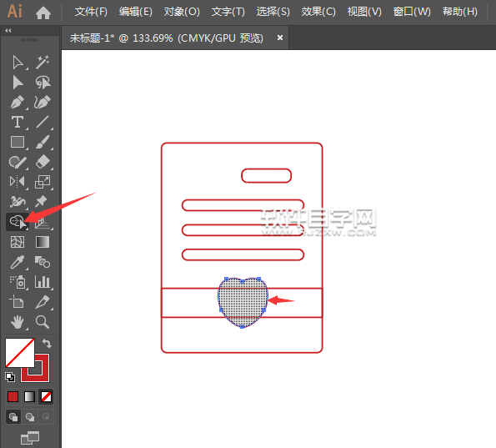Select the Gradient tool
Viewport: 496px width, 448px height.
pyautogui.click(x=43, y=242)
